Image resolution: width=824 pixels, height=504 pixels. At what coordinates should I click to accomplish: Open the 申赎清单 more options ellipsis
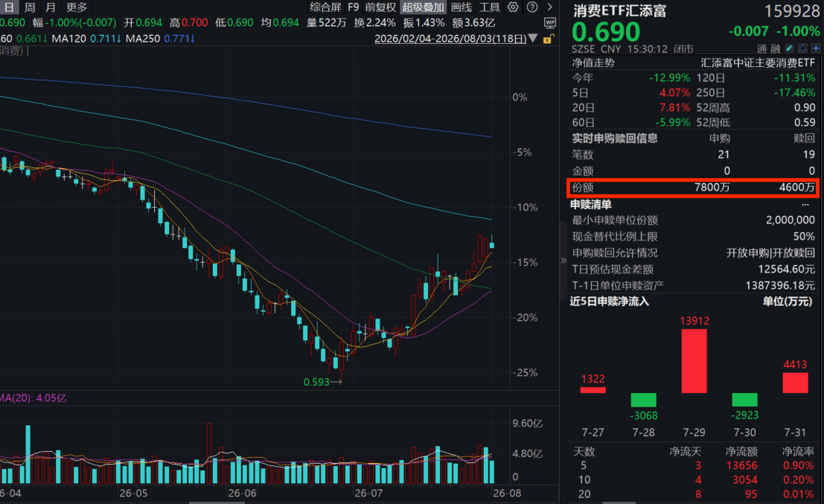(805, 205)
